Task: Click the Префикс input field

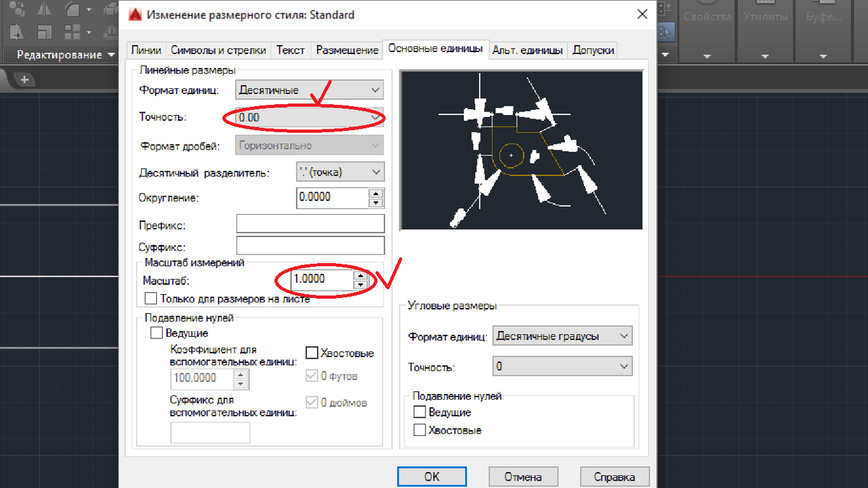Action: pos(310,224)
